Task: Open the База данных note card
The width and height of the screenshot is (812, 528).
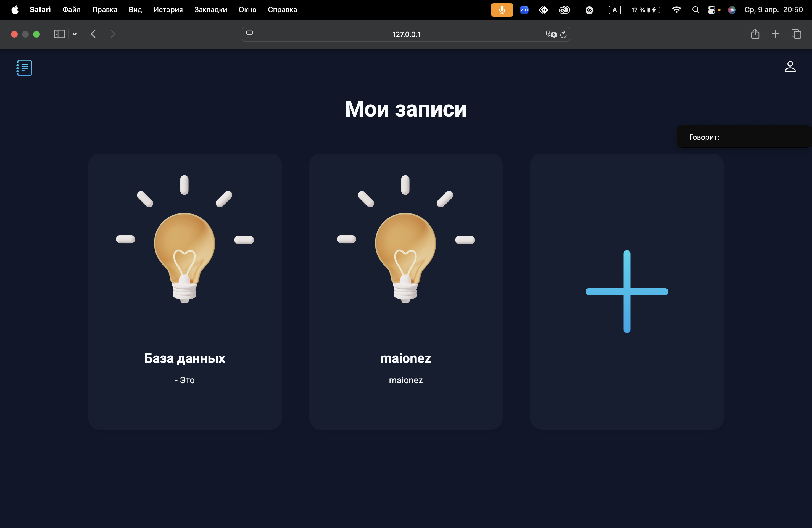Action: pos(184,292)
